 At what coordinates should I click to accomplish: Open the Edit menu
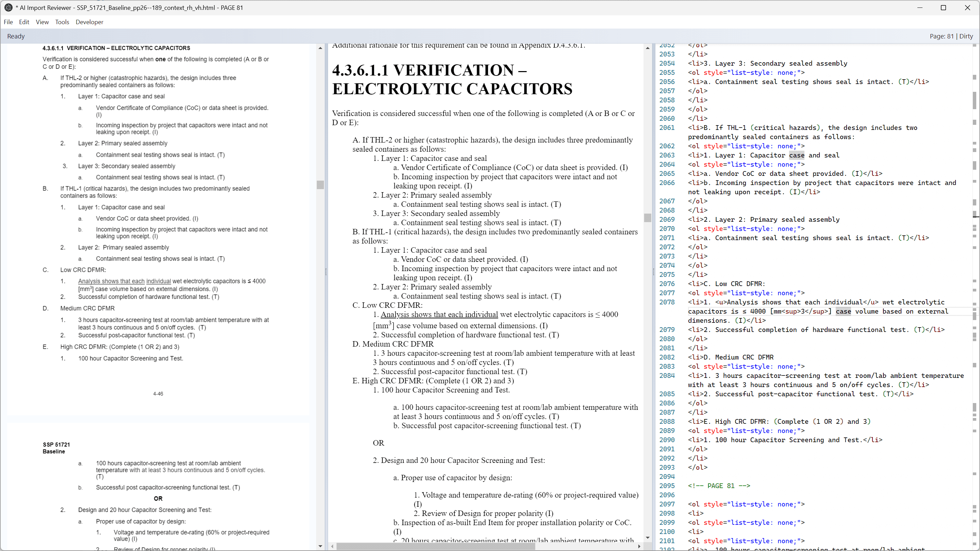coord(24,22)
